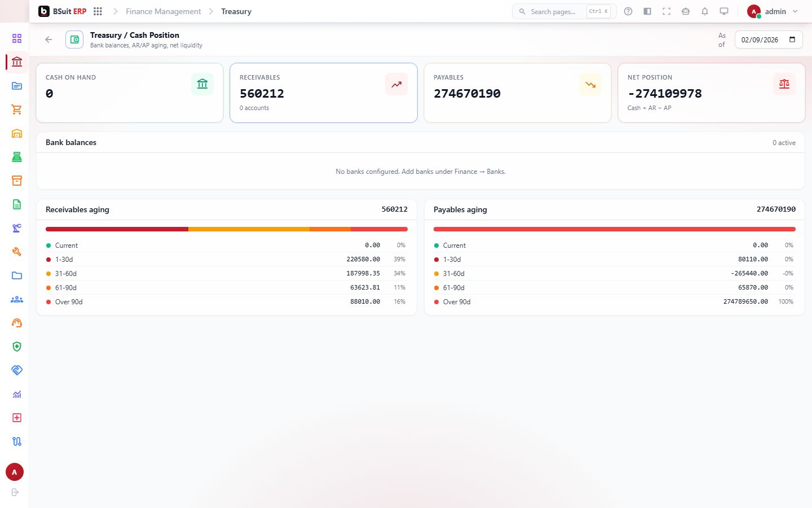Screen dimensions: 812x508
Task: Open the dashboard grid icon in sidebar
Action: (17, 38)
